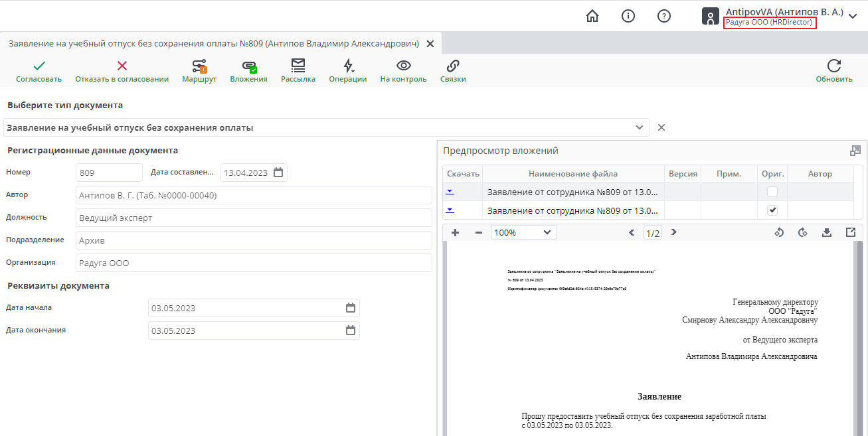Click the Версия column header
This screenshot has height=436, width=868.
click(x=683, y=174)
